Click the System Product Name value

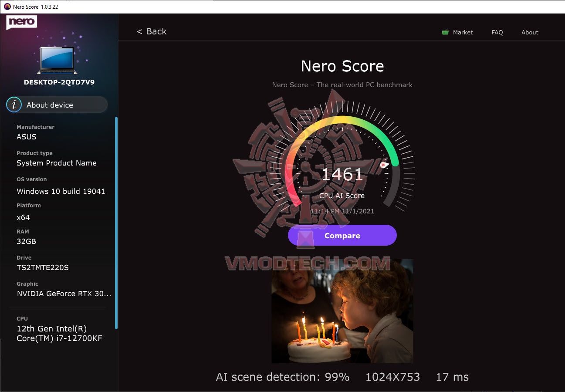point(57,163)
